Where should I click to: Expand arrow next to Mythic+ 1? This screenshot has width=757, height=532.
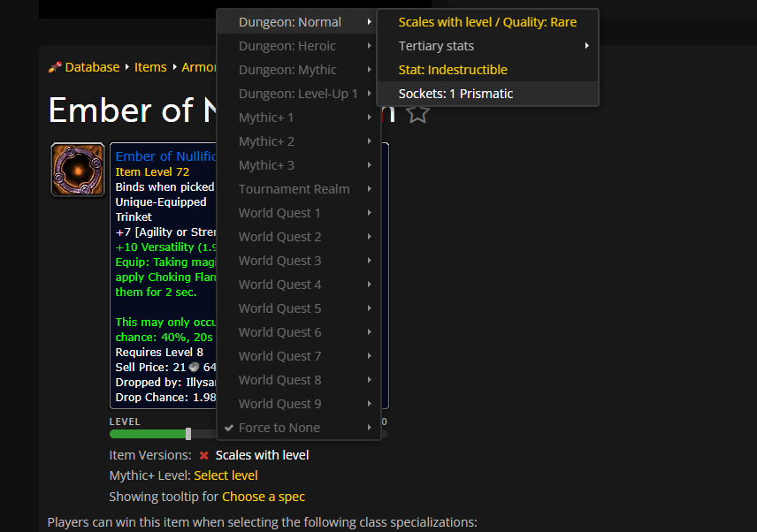(369, 118)
